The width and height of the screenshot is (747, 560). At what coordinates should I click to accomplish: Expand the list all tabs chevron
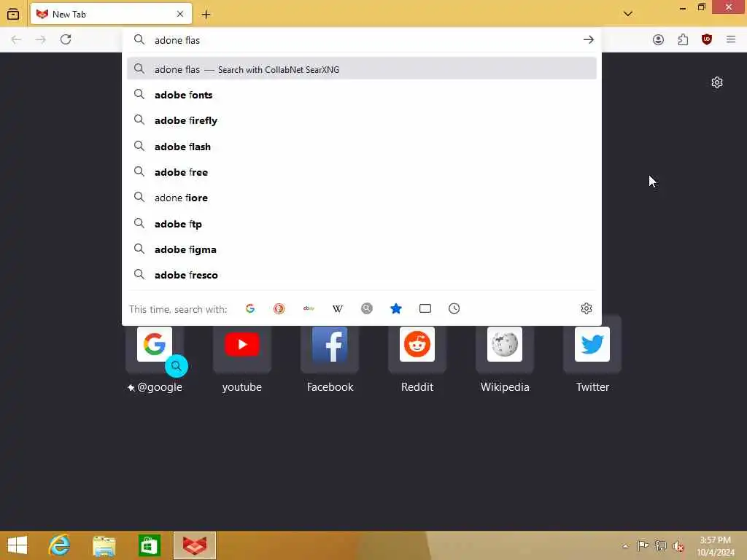coord(628,14)
